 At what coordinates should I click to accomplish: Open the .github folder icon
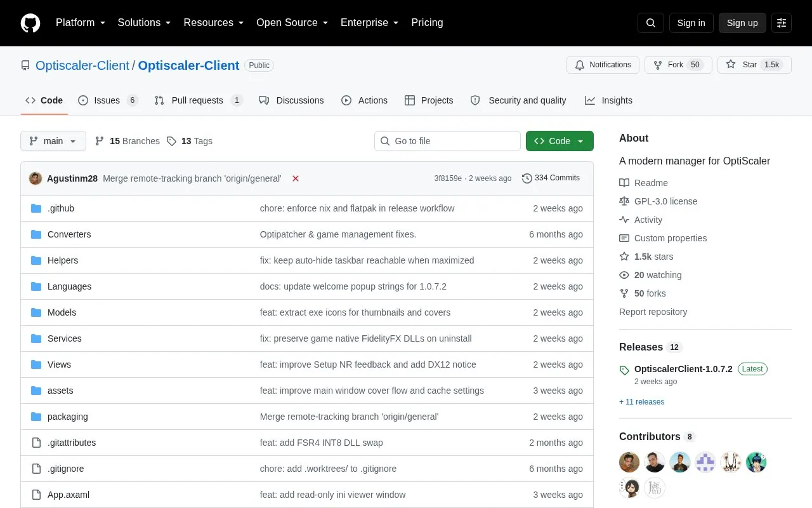click(x=36, y=208)
